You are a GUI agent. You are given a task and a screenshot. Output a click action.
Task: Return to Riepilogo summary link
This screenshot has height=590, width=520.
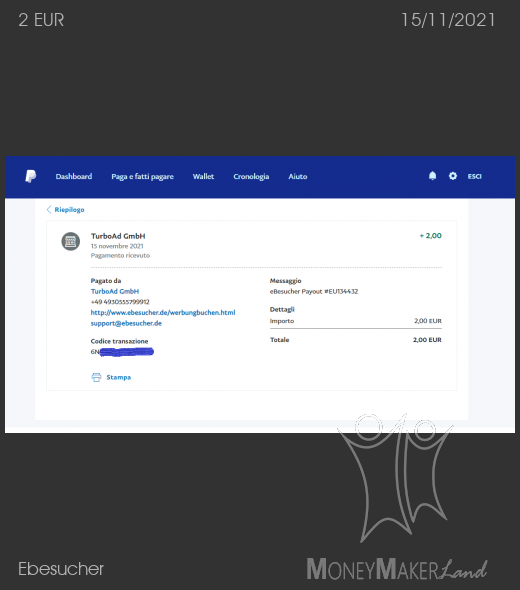[69, 210]
